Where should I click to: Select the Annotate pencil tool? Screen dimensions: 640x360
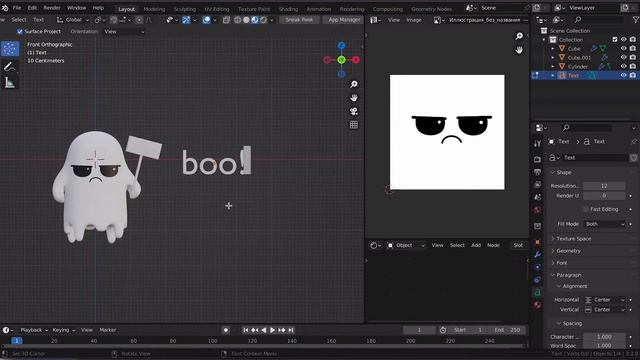pos(9,66)
